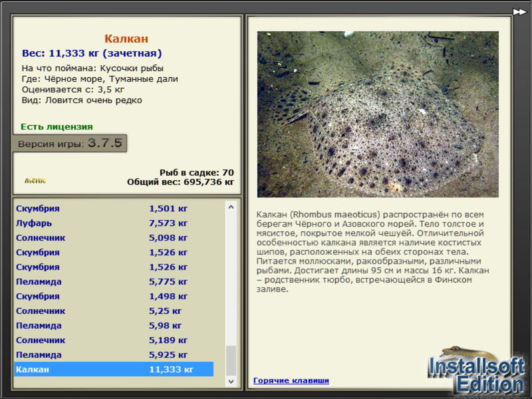Select the Пеламида 5,98 кг row
The width and height of the screenshot is (532, 399).
click(114, 325)
